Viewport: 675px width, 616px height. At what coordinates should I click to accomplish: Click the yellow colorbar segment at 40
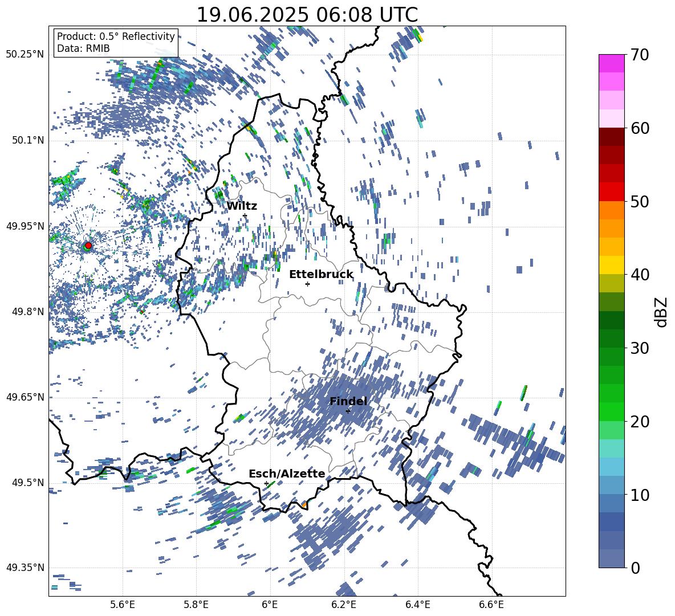(612, 265)
